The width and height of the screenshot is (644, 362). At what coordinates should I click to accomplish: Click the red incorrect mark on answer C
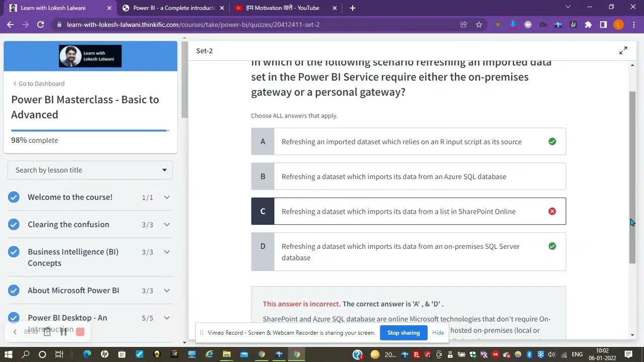pos(552,211)
